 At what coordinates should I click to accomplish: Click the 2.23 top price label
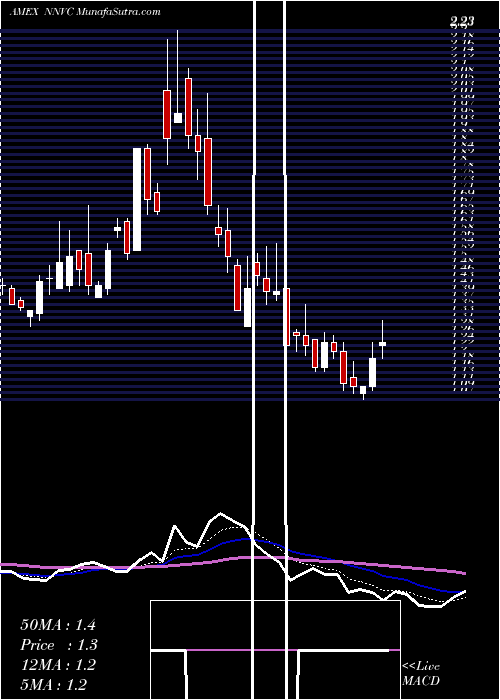coord(462,21)
